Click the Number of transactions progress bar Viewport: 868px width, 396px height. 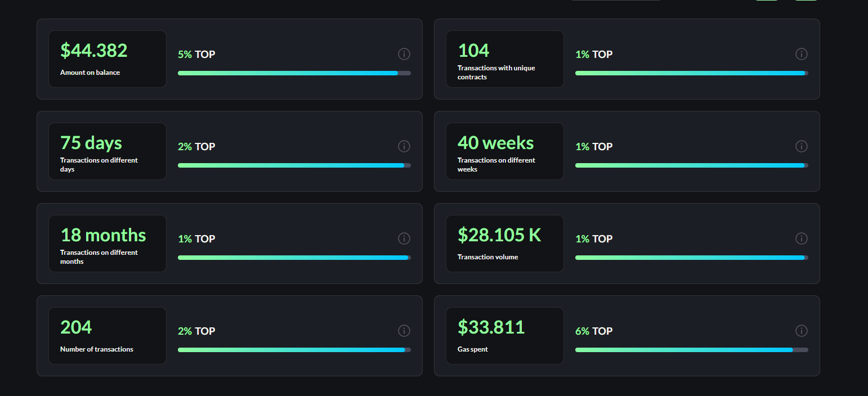[294, 350]
